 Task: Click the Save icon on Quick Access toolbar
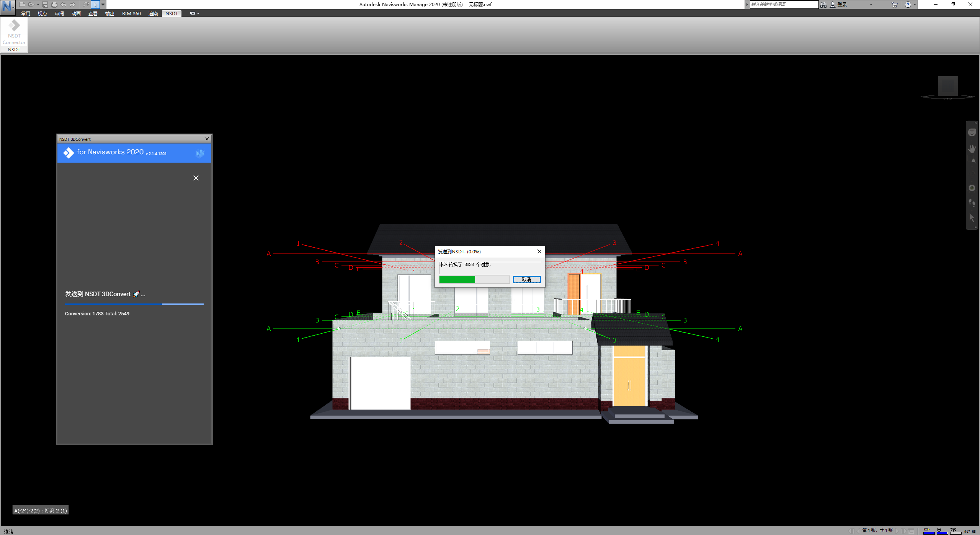pyautogui.click(x=45, y=5)
